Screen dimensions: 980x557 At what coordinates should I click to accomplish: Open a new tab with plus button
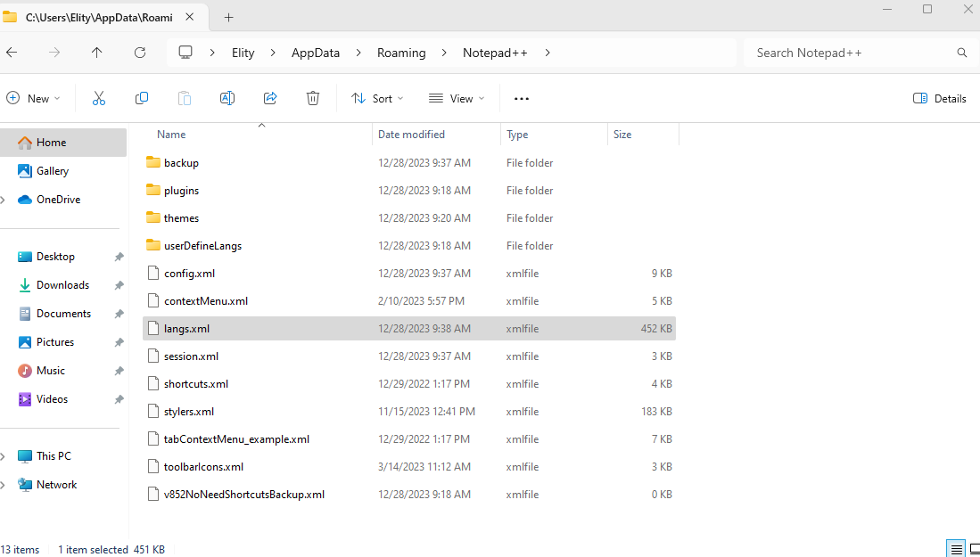[x=229, y=18]
